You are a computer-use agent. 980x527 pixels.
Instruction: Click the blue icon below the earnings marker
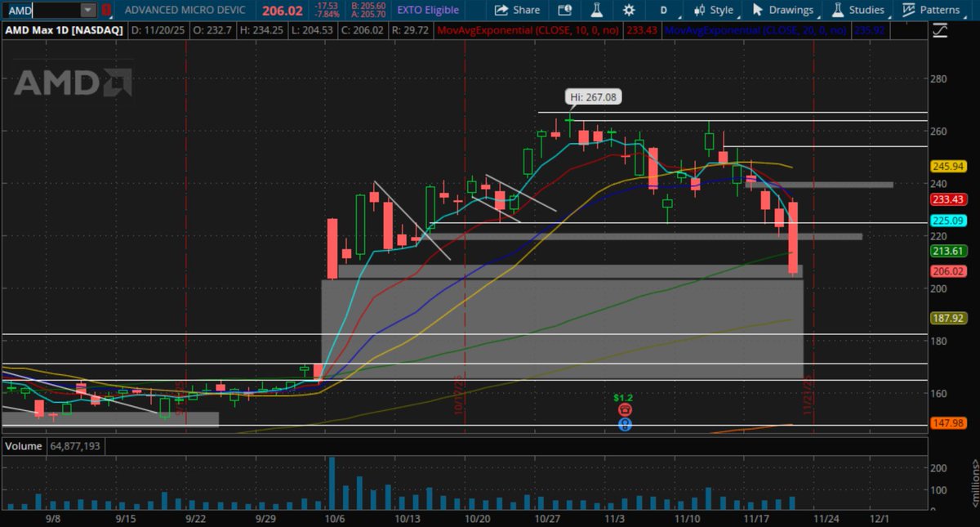click(625, 425)
